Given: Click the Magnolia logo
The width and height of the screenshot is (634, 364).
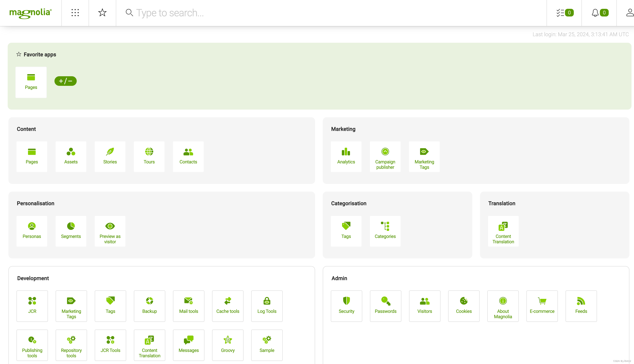Looking at the screenshot, I should coord(30,13).
